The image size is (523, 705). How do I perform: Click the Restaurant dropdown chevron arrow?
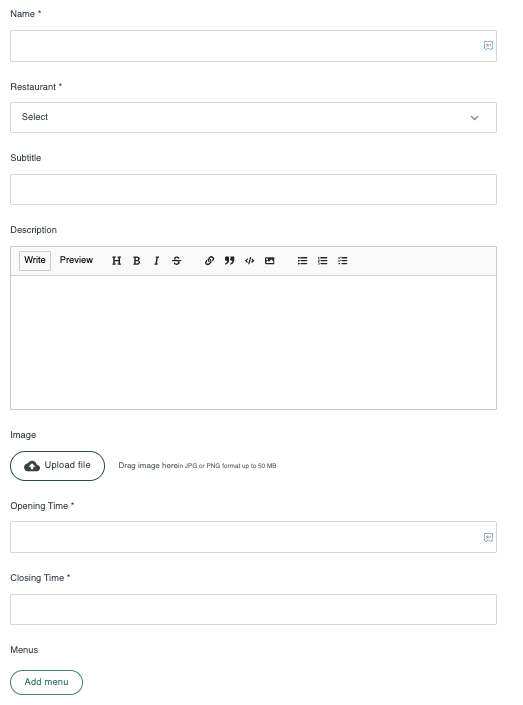pyautogui.click(x=474, y=118)
